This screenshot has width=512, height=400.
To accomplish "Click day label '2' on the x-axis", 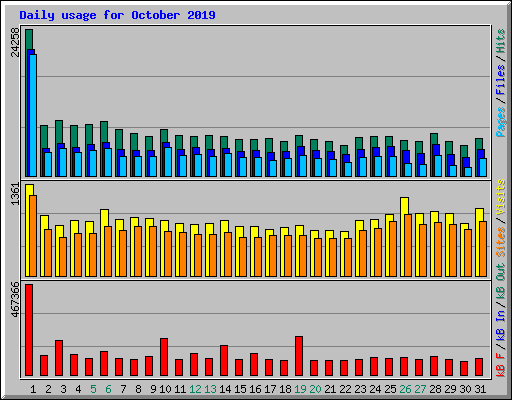I will click(x=48, y=389).
